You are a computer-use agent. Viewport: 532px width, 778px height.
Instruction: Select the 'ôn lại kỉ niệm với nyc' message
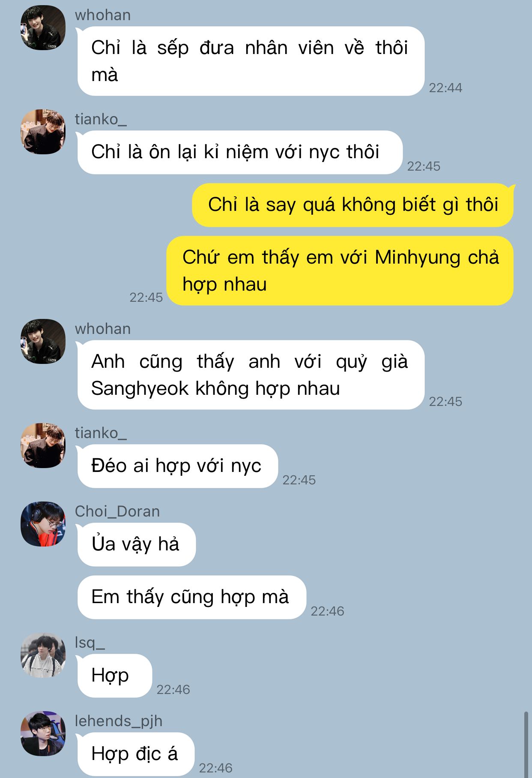pos(240,152)
